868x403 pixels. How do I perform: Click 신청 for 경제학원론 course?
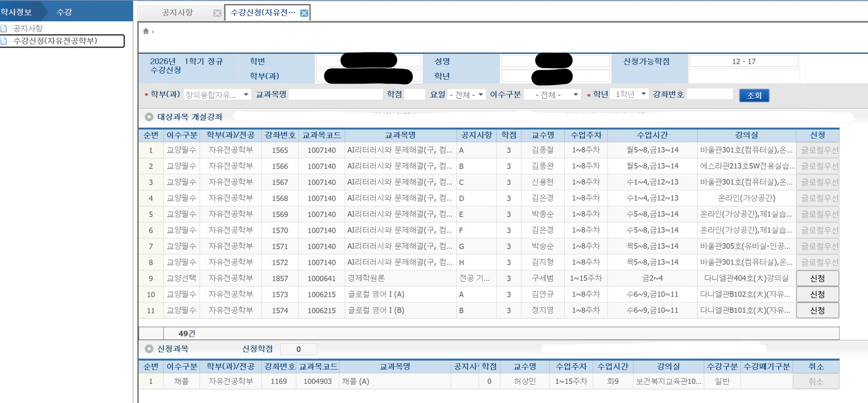point(817,278)
